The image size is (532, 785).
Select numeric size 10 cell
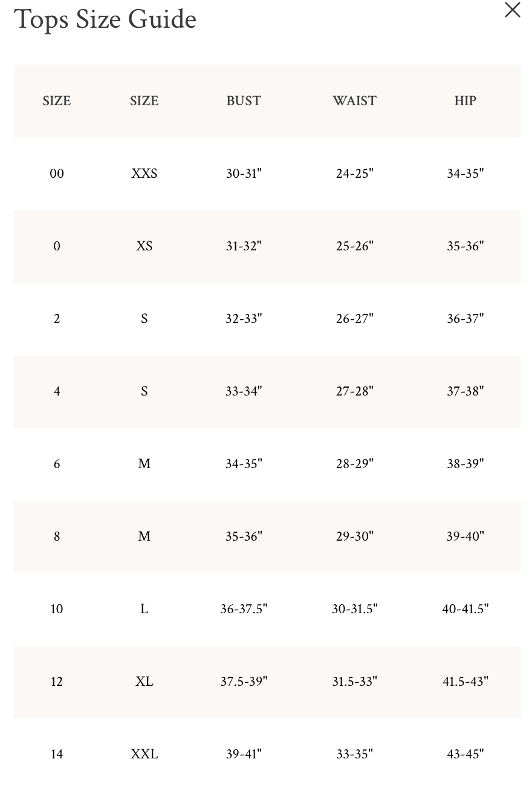[x=57, y=609]
